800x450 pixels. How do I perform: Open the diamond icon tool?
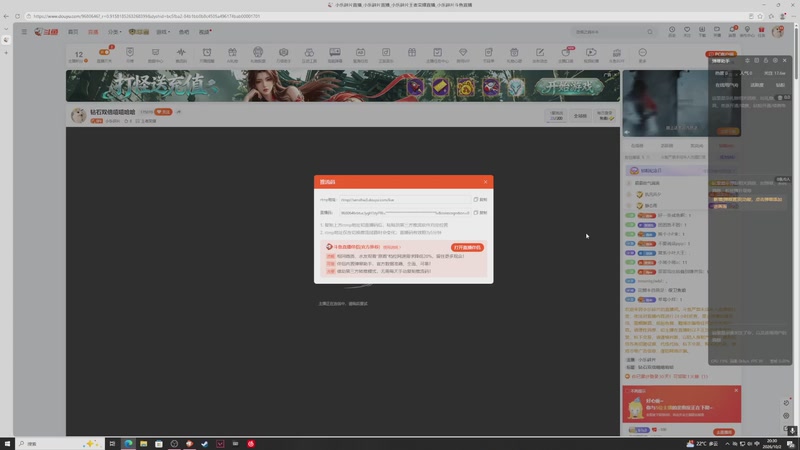[463, 53]
